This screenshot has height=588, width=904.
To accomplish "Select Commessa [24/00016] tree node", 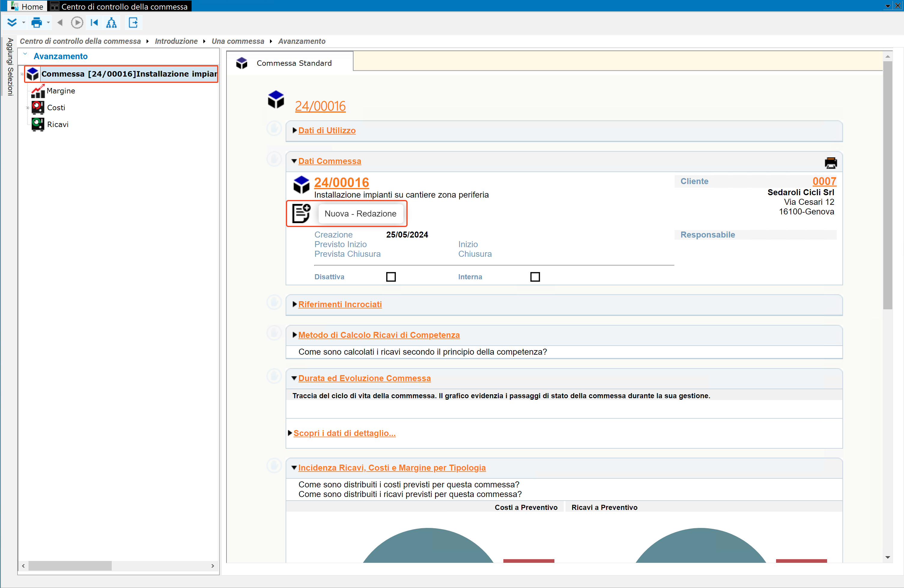I will tap(122, 74).
